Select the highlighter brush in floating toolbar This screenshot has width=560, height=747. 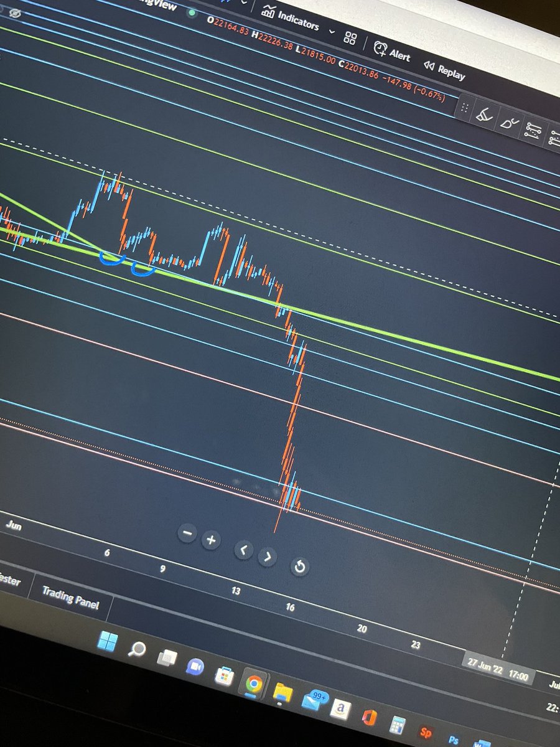click(x=484, y=115)
